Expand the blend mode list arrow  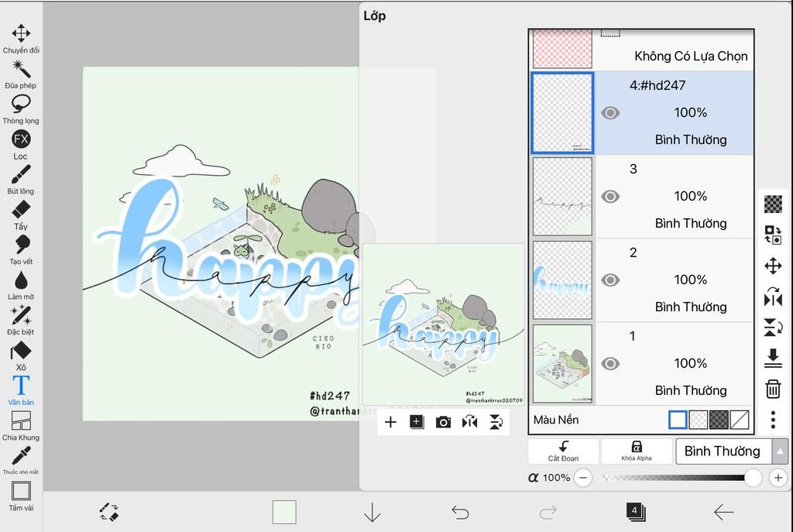tap(780, 451)
